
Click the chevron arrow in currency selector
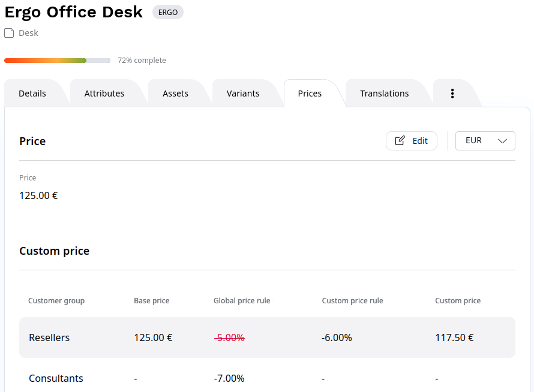click(502, 141)
